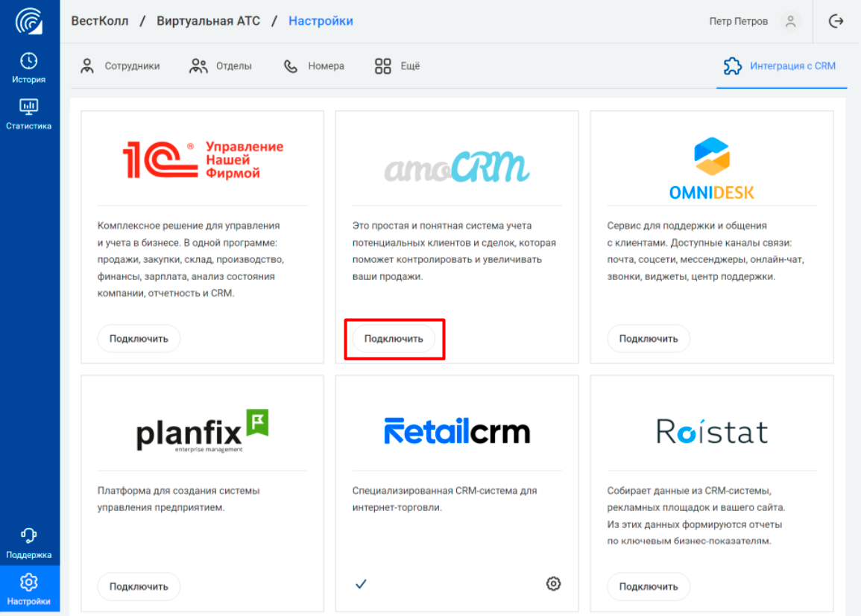Click the Planfix description text
This screenshot has width=861, height=616.
click(x=178, y=498)
